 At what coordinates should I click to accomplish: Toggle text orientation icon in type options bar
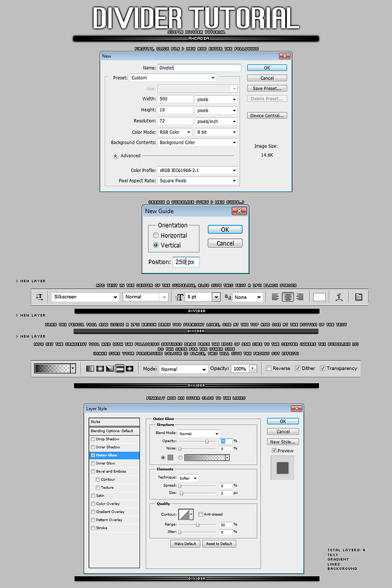(39, 297)
